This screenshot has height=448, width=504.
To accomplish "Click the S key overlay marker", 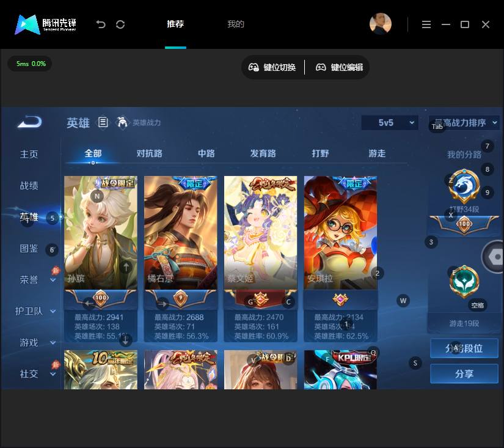I will tap(415, 363).
